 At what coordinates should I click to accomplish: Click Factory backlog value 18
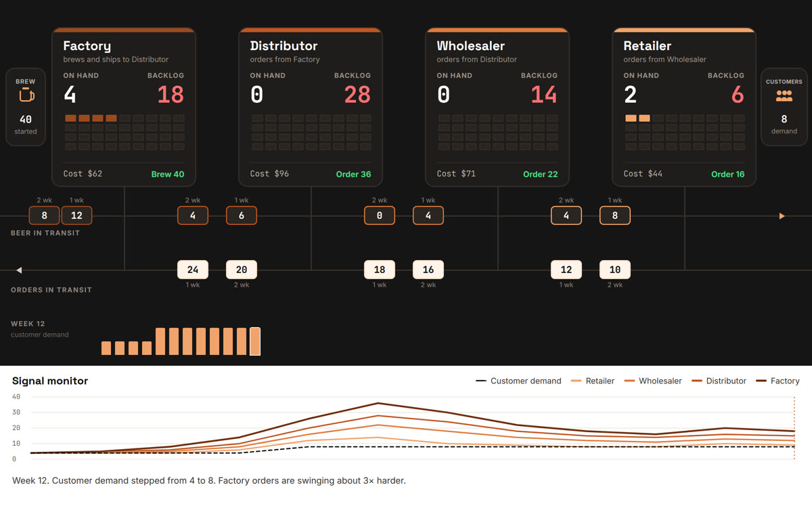(x=171, y=95)
